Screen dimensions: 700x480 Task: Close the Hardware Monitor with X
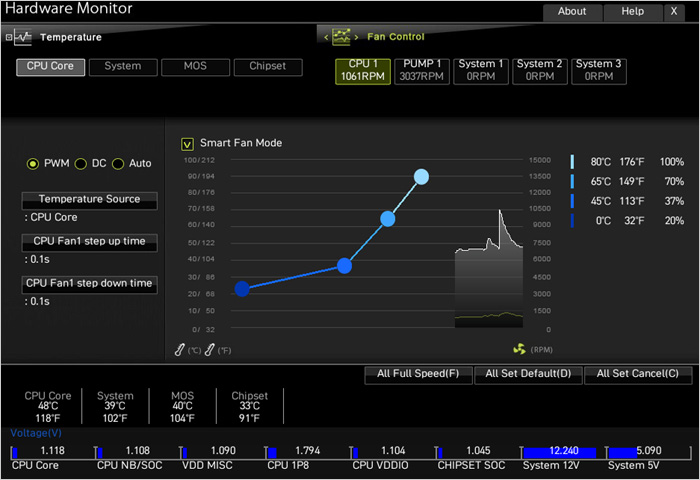pos(672,12)
